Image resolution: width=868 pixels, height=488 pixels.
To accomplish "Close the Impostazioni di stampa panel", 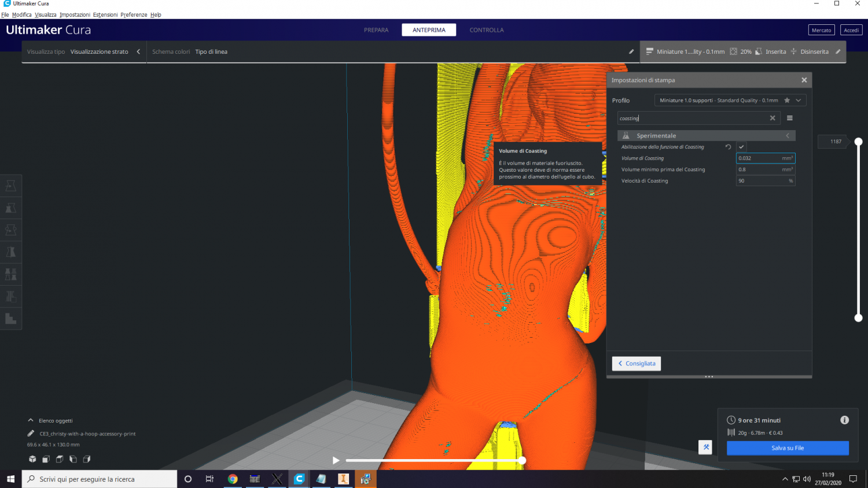I will (804, 80).
